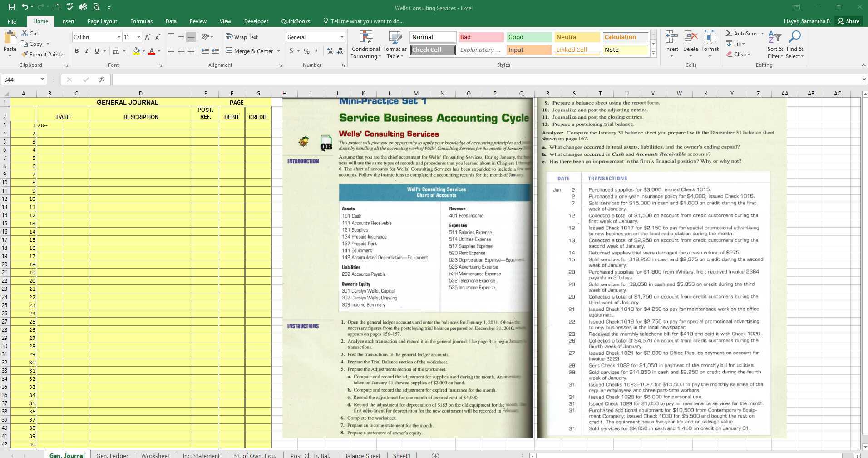The height and width of the screenshot is (458, 868).
Task: Toggle Bold formatting
Action: tap(77, 51)
